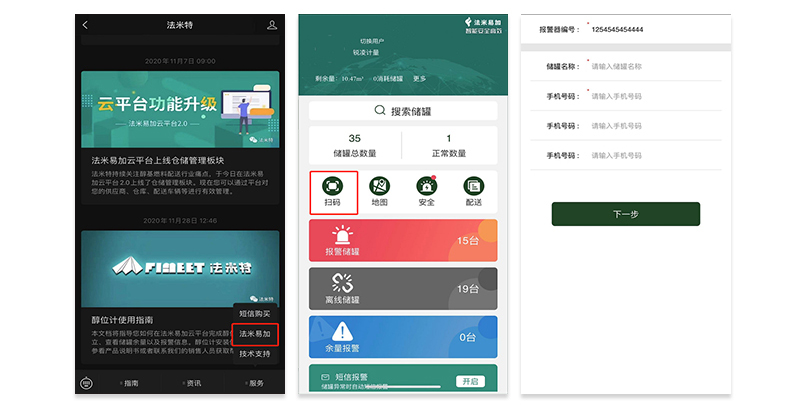Open the 指南 bottom menu
Screen dimensions: 790x418
click(x=129, y=383)
